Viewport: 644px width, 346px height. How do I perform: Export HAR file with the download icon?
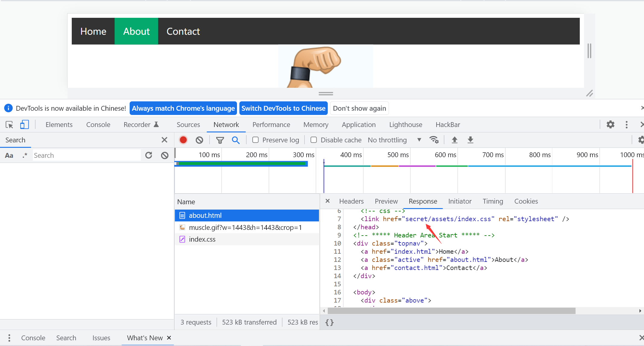tap(470, 140)
